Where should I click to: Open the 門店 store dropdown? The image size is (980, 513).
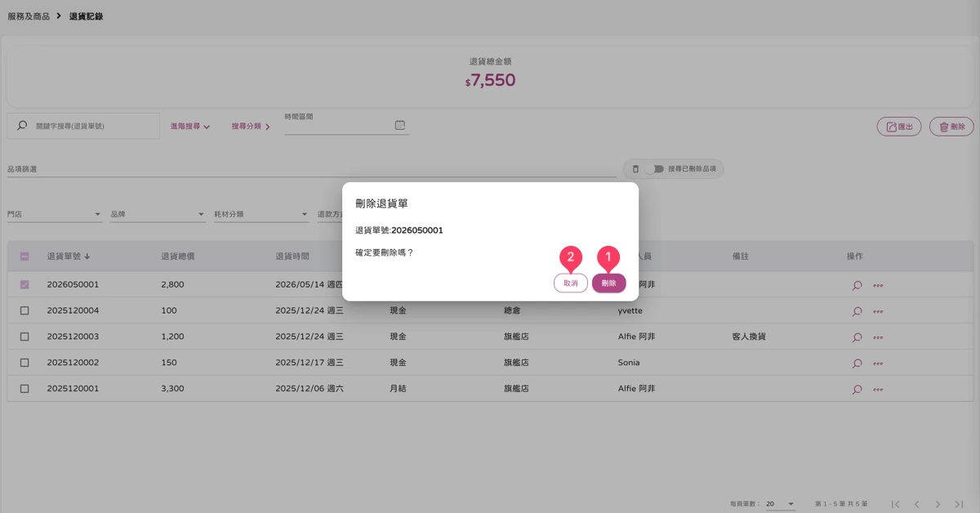[x=54, y=214]
